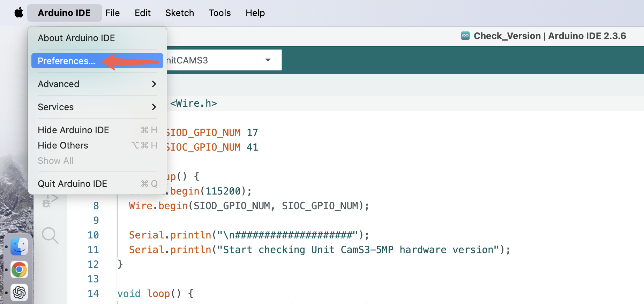The height and width of the screenshot is (304, 644).
Task: Click the <Wire.h> include text
Action: (x=194, y=103)
